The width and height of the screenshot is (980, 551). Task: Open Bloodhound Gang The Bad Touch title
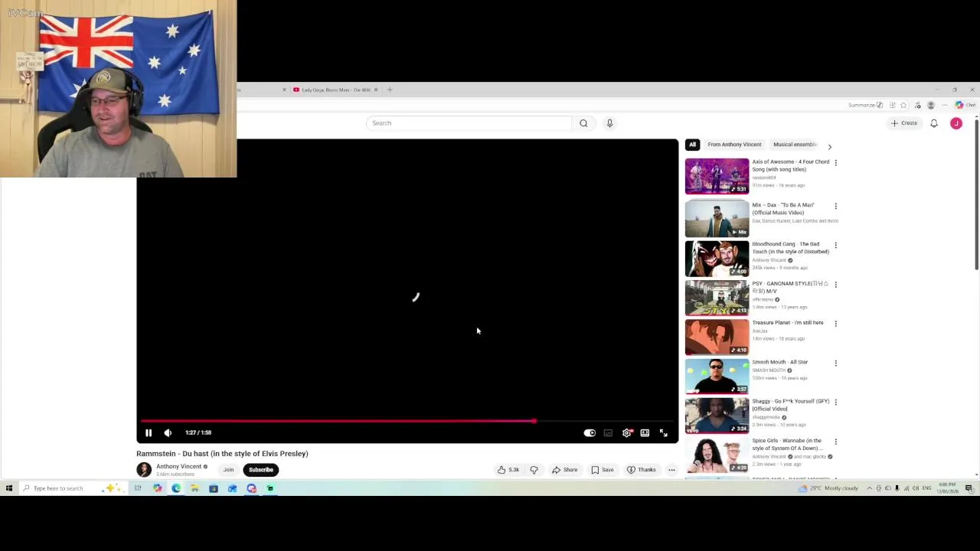pyautogui.click(x=790, y=248)
